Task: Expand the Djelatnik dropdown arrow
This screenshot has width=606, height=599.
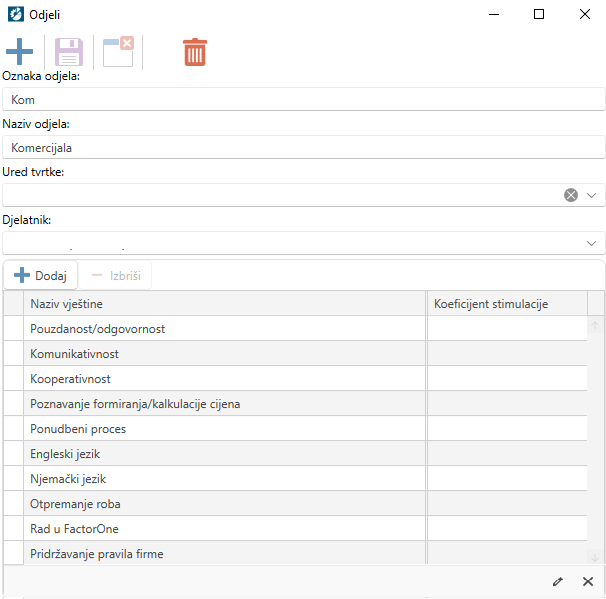Action: tap(591, 243)
